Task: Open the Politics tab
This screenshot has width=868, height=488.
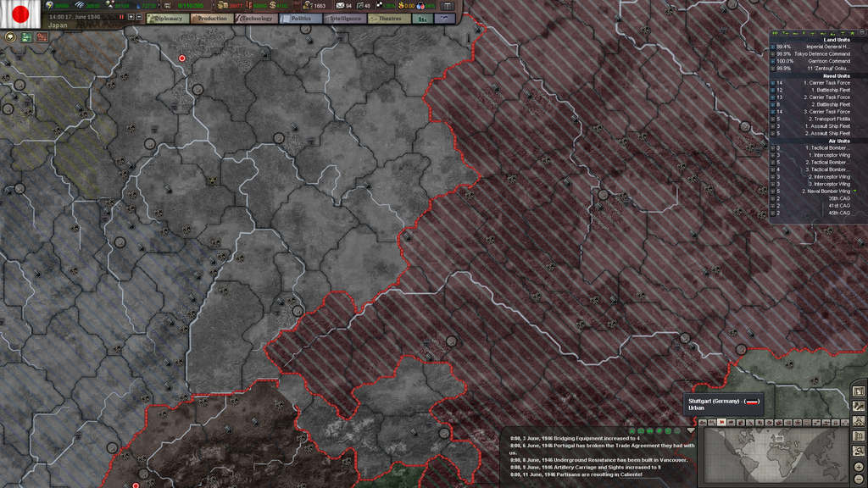Action: [x=301, y=19]
